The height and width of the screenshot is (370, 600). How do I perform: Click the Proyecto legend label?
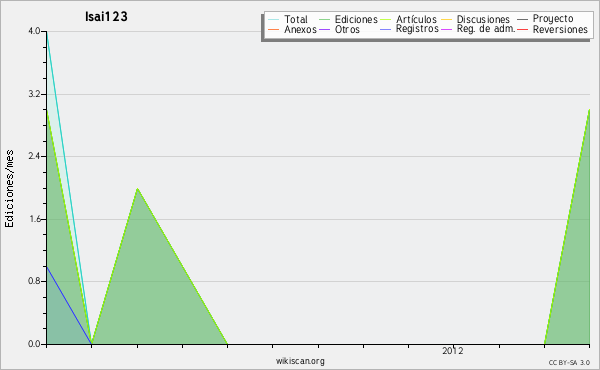click(553, 19)
